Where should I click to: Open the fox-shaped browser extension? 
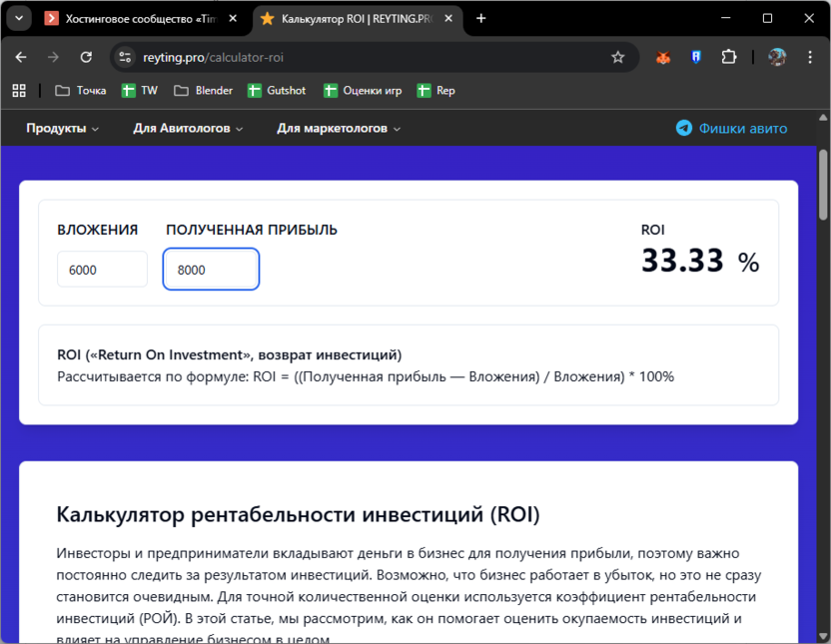(x=662, y=57)
